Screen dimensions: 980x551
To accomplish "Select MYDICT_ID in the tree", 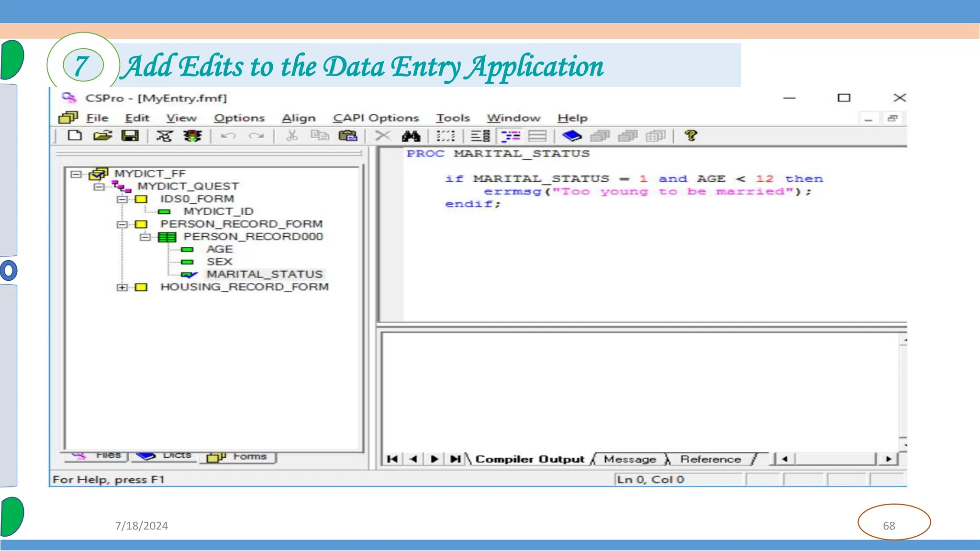I will [x=218, y=211].
